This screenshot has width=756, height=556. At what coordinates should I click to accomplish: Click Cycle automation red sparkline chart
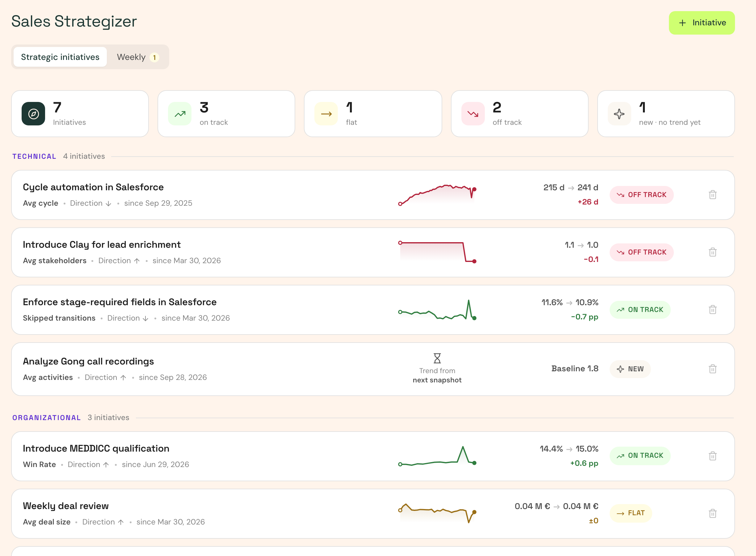tap(437, 195)
